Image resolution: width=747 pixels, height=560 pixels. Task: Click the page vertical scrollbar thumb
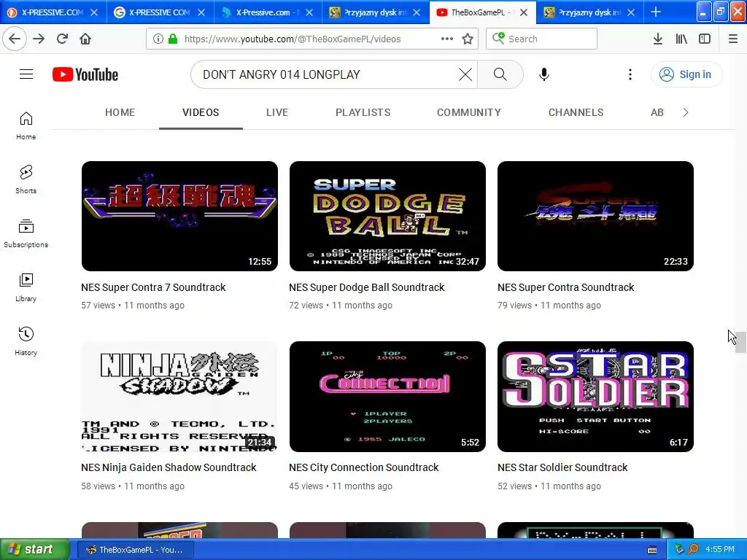(x=741, y=342)
